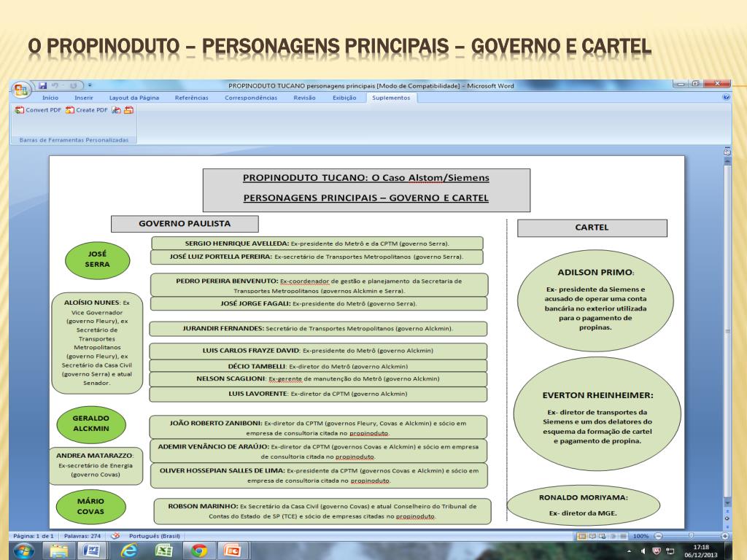
Task: Click the last PDF settings icon in the add-in bar
Action: [x=128, y=110]
